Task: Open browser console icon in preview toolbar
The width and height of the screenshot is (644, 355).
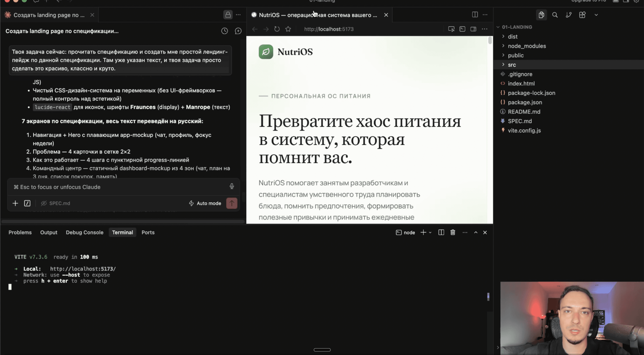Action: 462,29
